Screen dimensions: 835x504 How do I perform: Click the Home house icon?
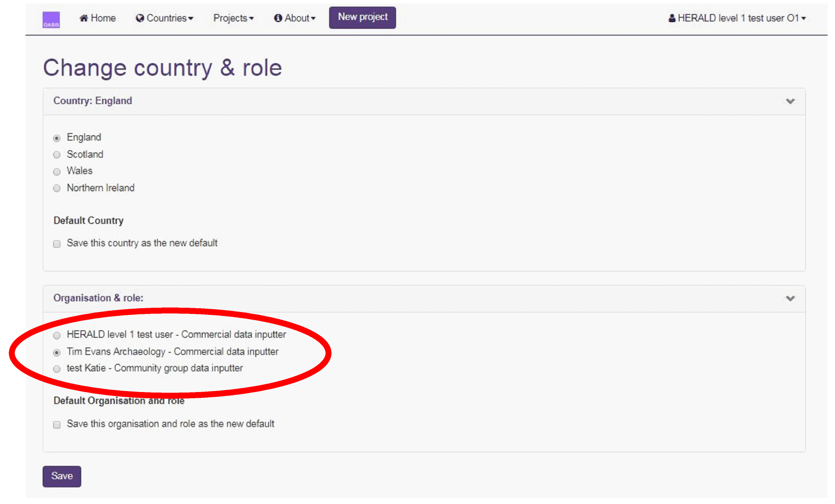(84, 18)
